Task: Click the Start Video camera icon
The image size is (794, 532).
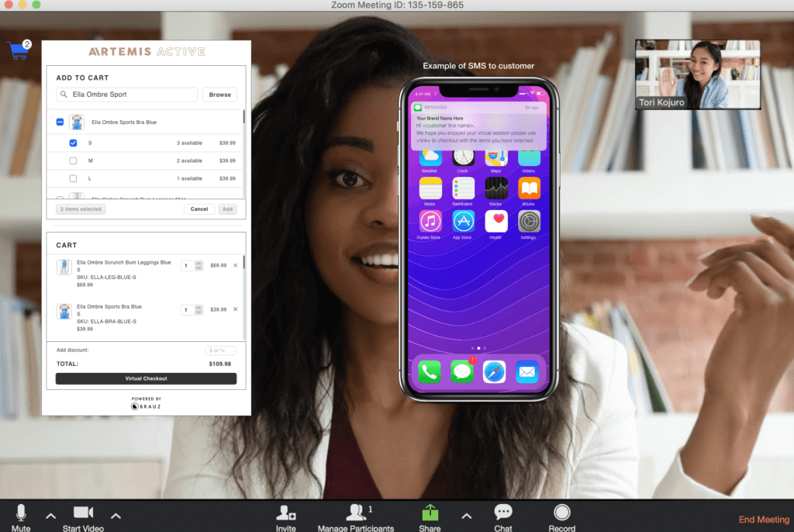Action: coord(83,513)
